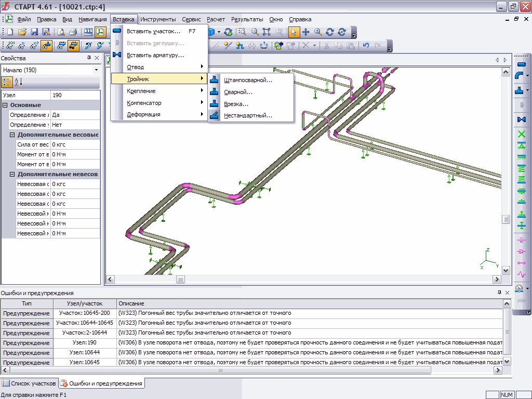Select the Pan view tool icon
The width and height of the screenshot is (532, 399).
[305, 32]
